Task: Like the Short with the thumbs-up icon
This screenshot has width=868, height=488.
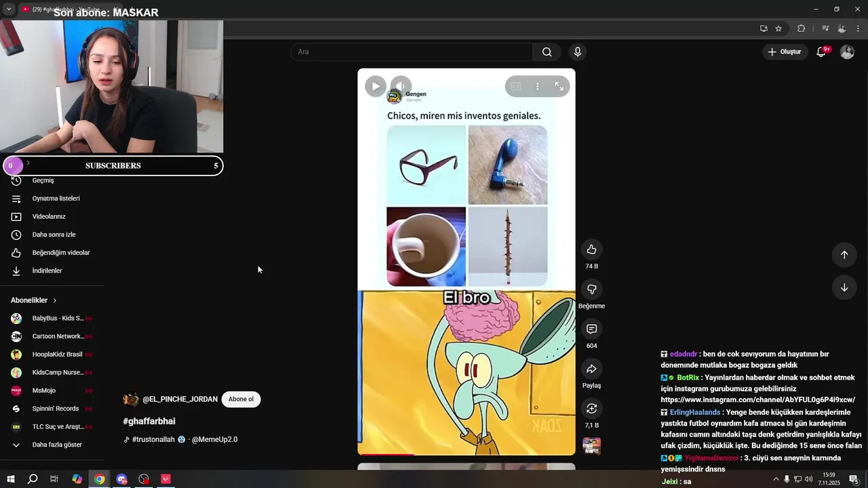Action: pos(591,249)
